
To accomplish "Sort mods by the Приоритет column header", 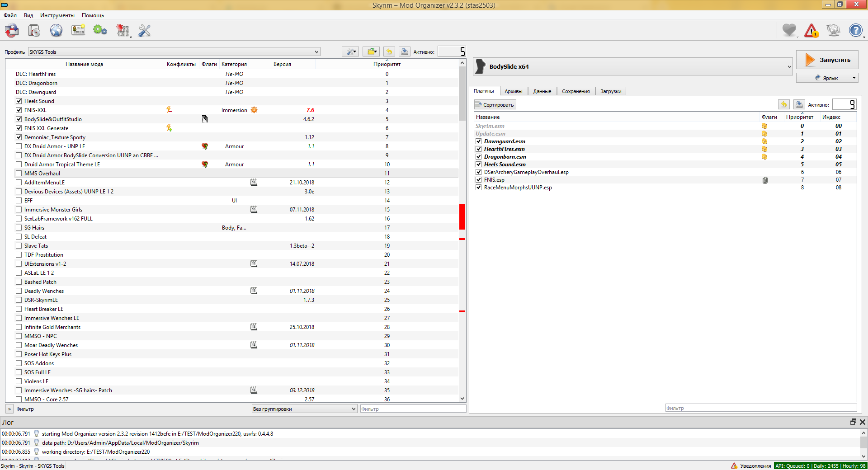I will 387,64.
